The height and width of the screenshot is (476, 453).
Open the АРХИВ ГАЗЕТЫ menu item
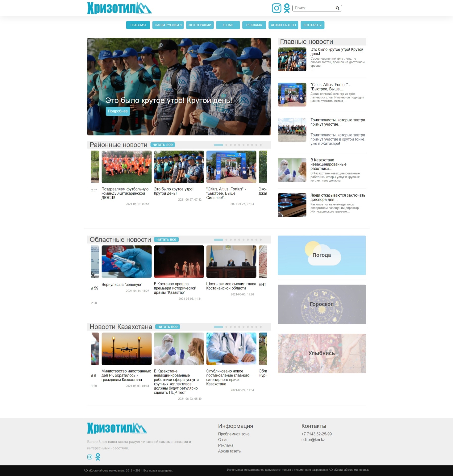[x=283, y=25]
